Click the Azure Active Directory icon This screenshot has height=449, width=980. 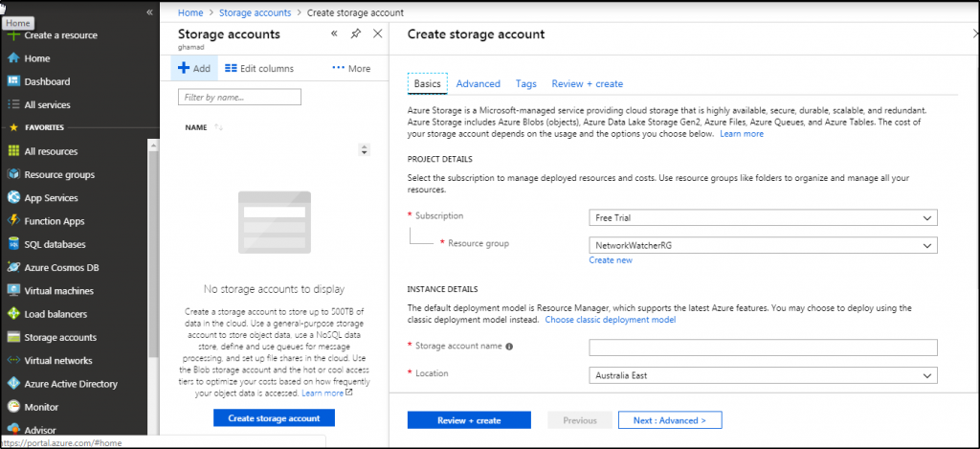[x=13, y=384]
